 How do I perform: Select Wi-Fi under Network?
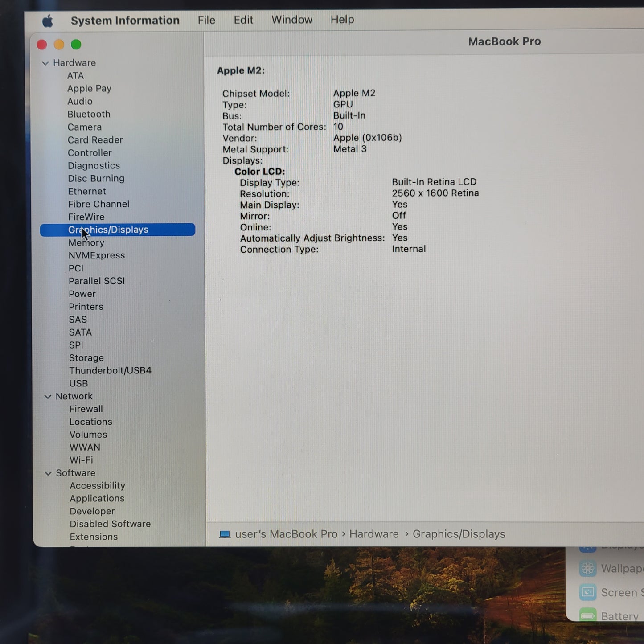81,460
